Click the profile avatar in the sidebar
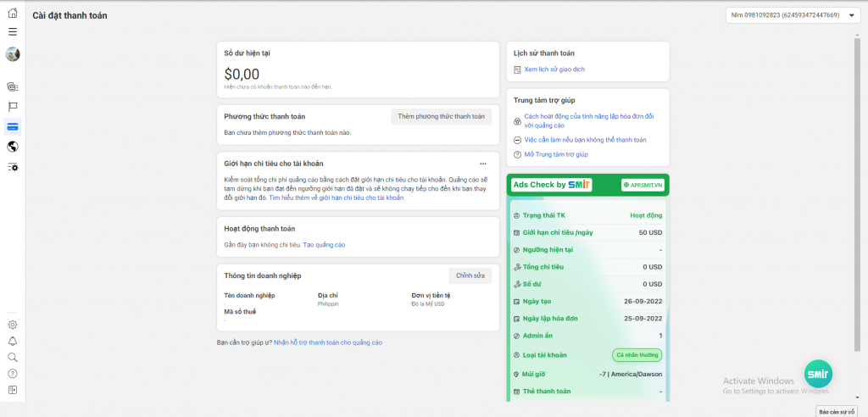The height and width of the screenshot is (417, 868). [13, 54]
